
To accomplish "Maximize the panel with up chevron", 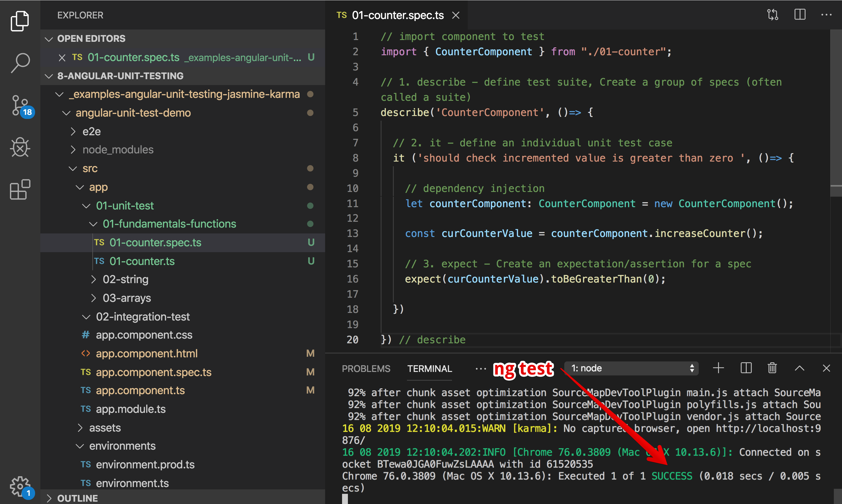I will click(800, 368).
